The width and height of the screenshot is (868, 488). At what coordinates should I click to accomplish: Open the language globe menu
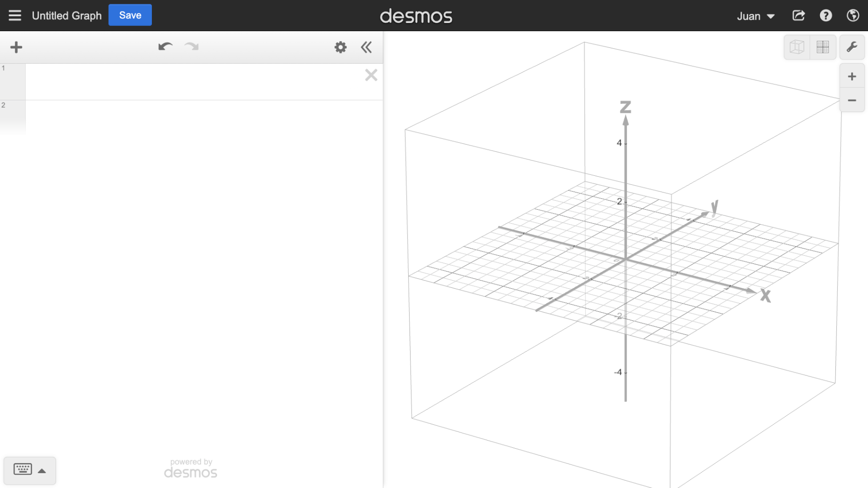click(x=853, y=16)
